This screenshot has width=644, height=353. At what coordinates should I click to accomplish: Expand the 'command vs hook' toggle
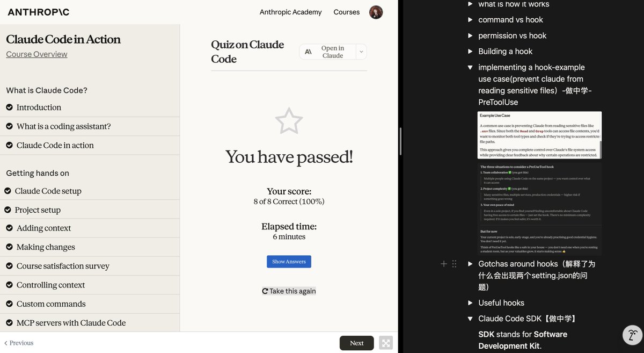[470, 20]
